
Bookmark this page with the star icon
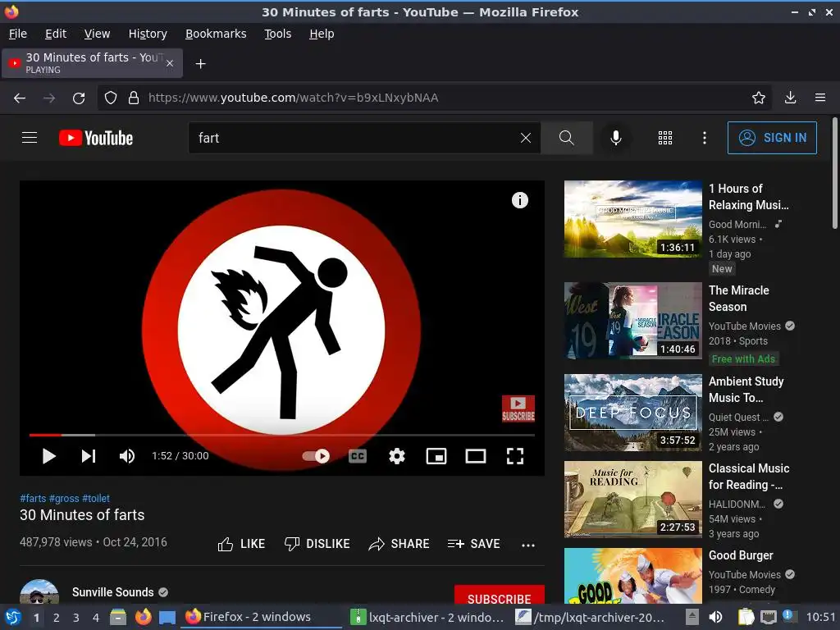(758, 98)
